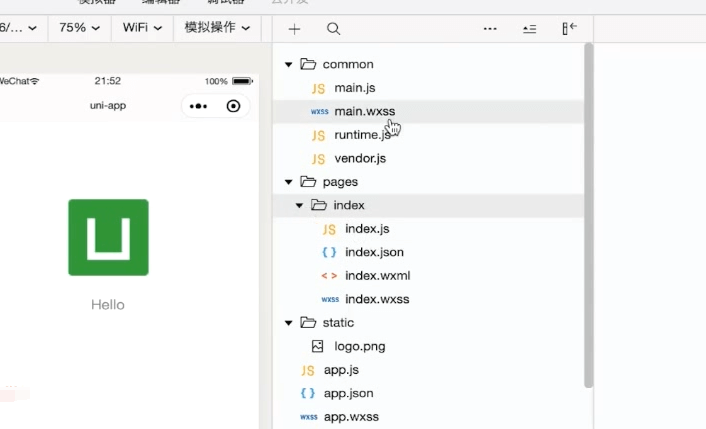Click the collapse-all folders icon
The height and width of the screenshot is (429, 706).
(530, 29)
